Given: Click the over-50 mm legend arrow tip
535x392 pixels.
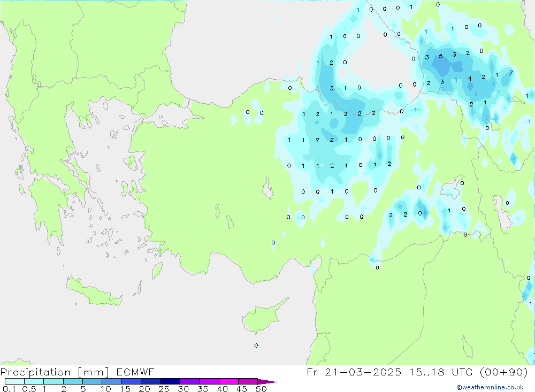Looking at the screenshot, I should (267, 381).
